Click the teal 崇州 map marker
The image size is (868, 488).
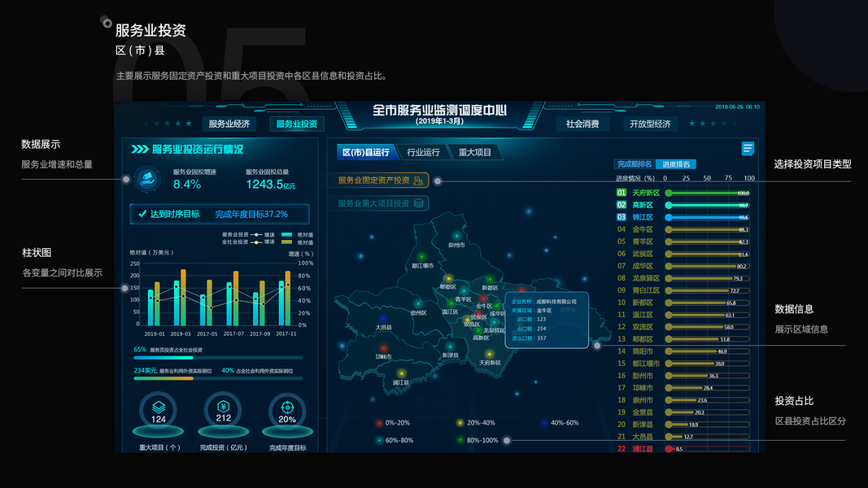pyautogui.click(x=418, y=303)
